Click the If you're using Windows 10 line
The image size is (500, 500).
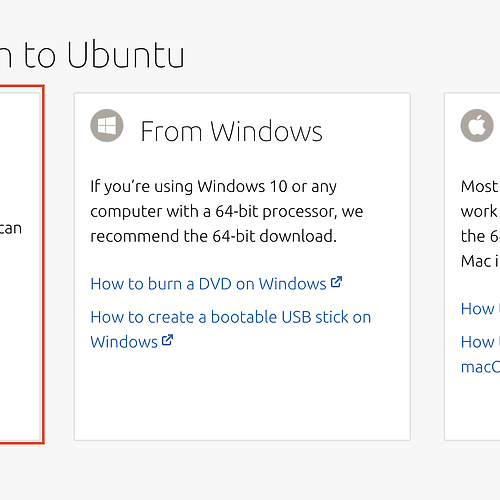coord(213,187)
